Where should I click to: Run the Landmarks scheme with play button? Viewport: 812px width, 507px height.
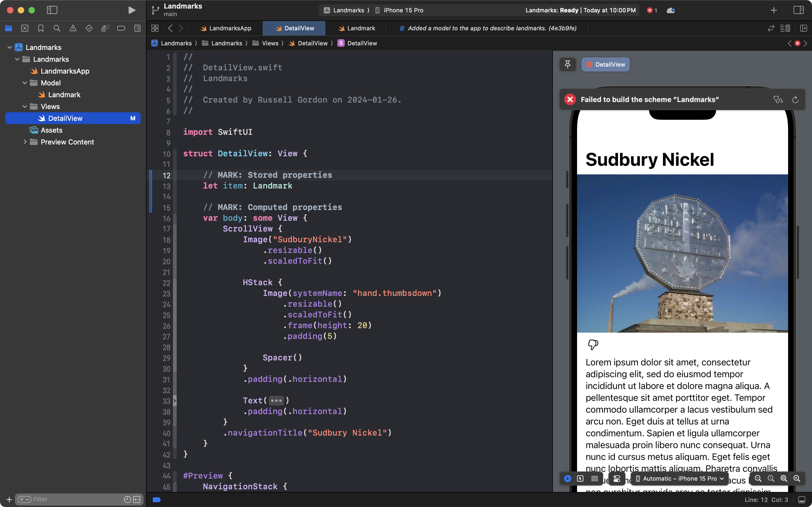click(131, 10)
